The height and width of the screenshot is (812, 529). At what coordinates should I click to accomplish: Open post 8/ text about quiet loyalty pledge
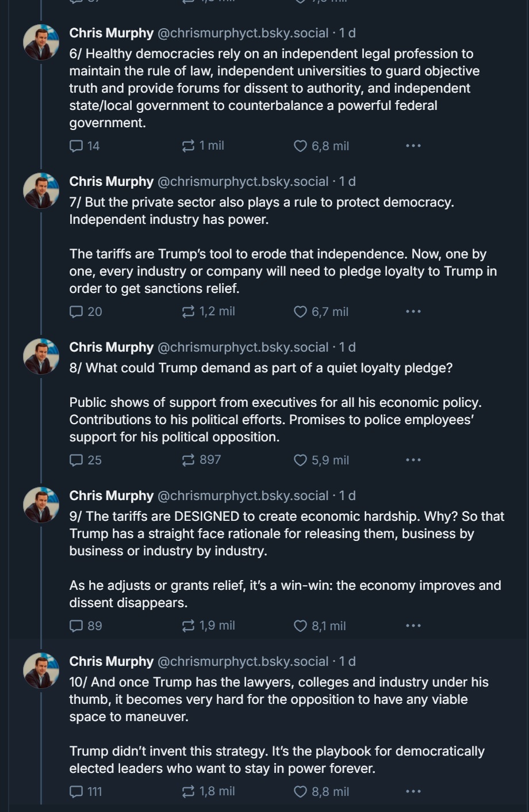point(260,368)
